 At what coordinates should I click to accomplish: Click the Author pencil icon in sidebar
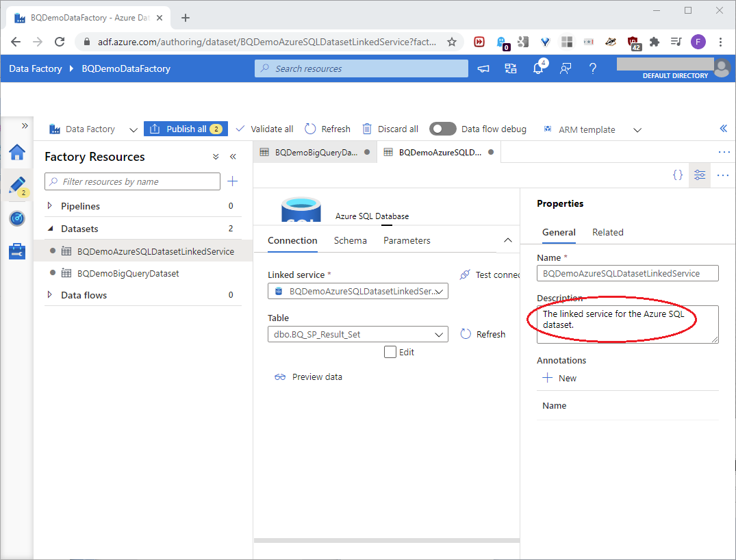click(x=16, y=186)
